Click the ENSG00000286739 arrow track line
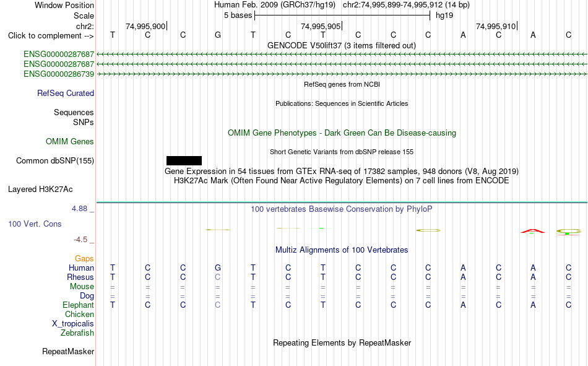 coord(342,74)
